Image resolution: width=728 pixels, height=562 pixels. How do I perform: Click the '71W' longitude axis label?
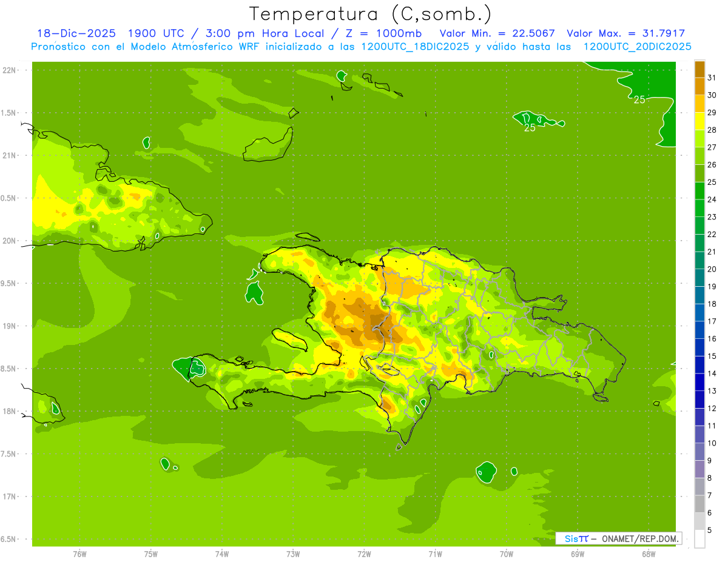[x=435, y=554]
